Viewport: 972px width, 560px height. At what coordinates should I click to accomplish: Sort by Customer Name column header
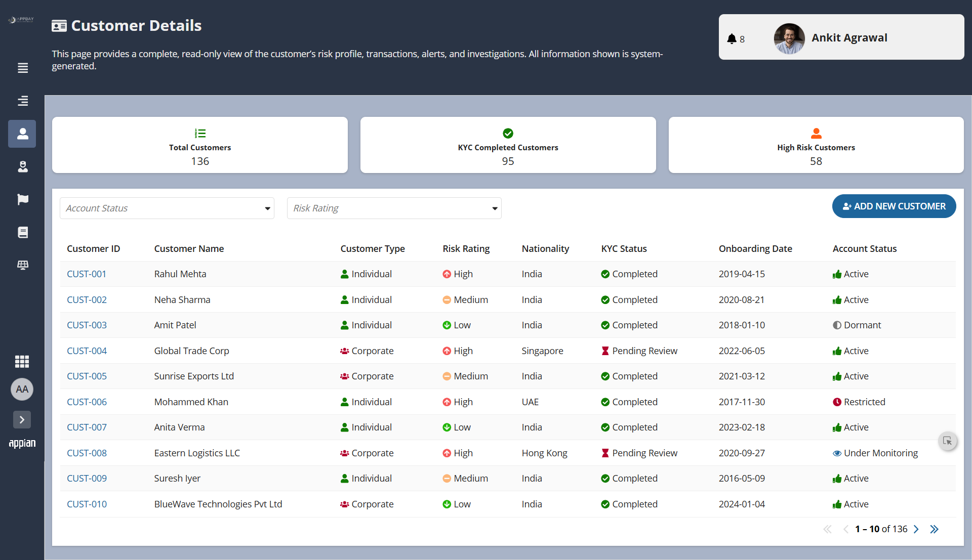(189, 249)
